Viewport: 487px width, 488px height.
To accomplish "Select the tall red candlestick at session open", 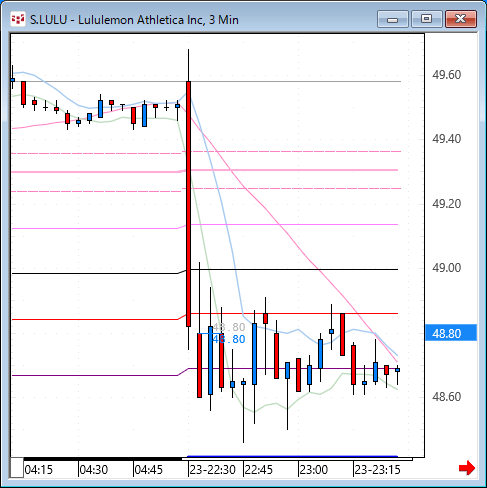I will pyautogui.click(x=188, y=204).
